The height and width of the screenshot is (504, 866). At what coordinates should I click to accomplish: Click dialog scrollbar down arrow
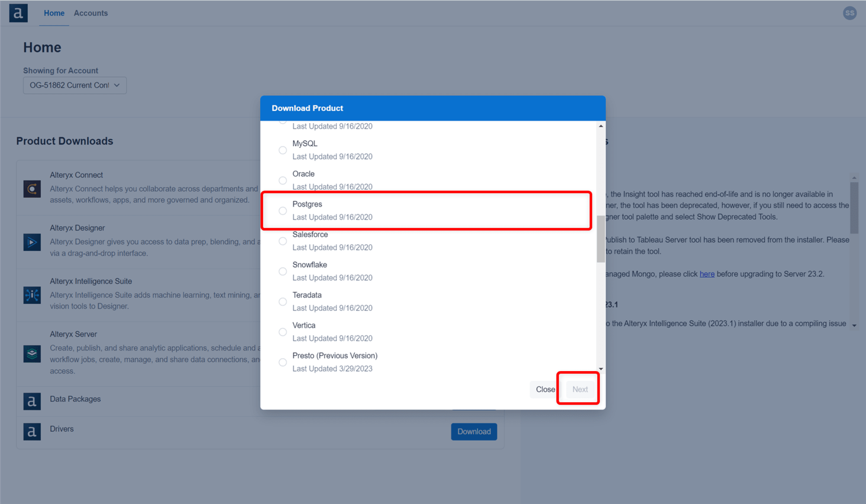pyautogui.click(x=601, y=369)
